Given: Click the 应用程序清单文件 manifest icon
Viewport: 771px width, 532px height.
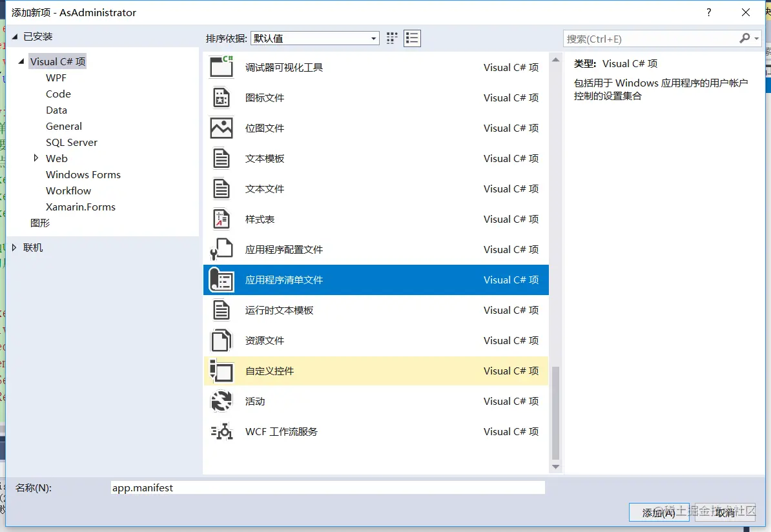Looking at the screenshot, I should click(x=221, y=280).
